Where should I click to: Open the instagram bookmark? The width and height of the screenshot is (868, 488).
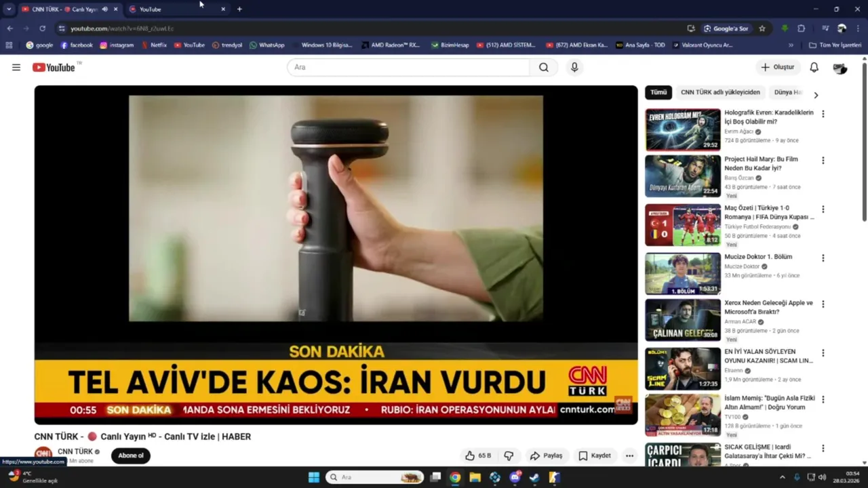(117, 45)
